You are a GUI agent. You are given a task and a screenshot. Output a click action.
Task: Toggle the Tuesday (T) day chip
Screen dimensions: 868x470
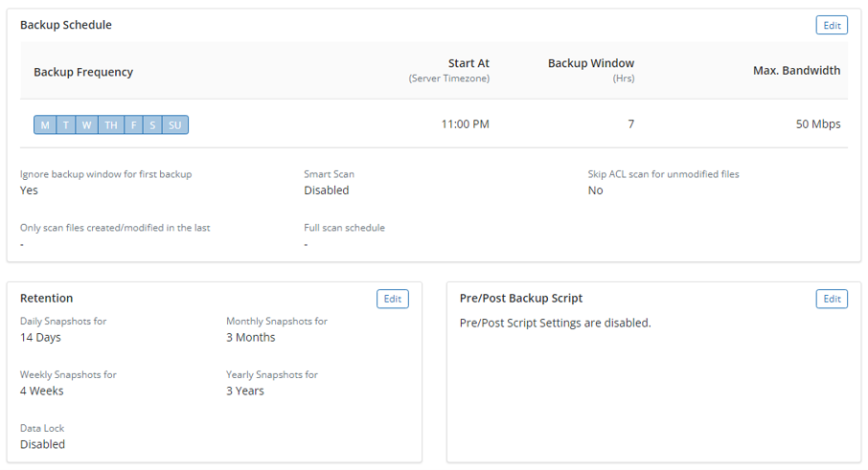[x=66, y=124]
